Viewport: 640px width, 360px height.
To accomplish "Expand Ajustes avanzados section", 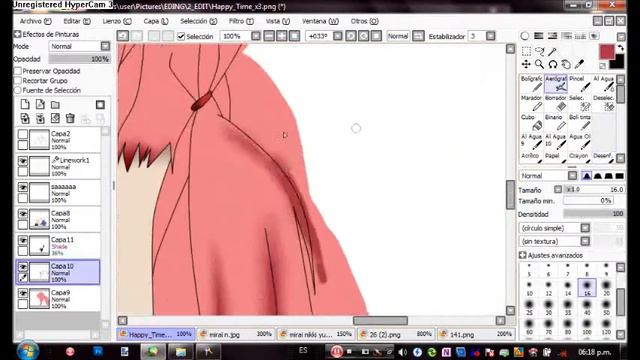I will pyautogui.click(x=522, y=255).
